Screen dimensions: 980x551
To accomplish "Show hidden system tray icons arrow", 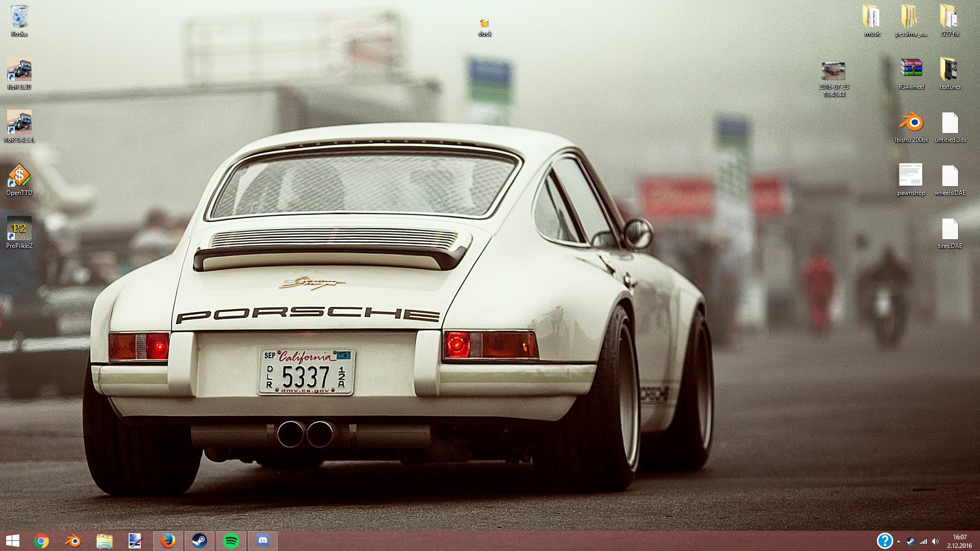I will point(898,541).
